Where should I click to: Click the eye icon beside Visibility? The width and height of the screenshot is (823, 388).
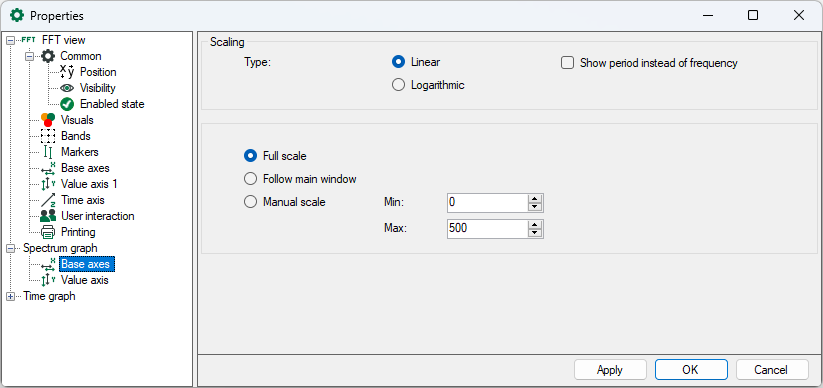click(x=68, y=88)
